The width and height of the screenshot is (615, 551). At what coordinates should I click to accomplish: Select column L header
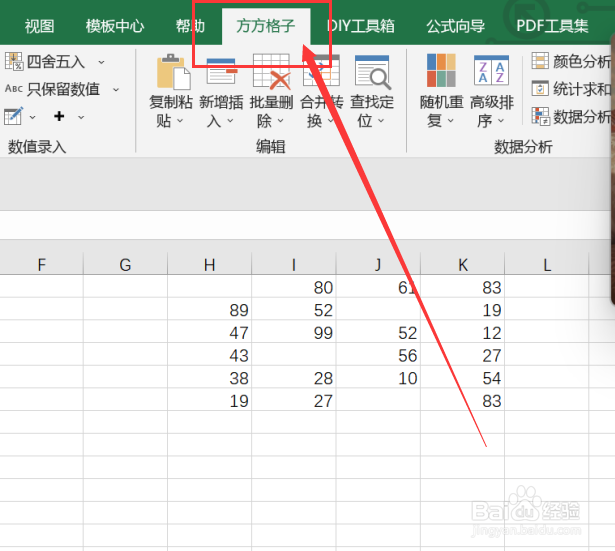coord(547,265)
